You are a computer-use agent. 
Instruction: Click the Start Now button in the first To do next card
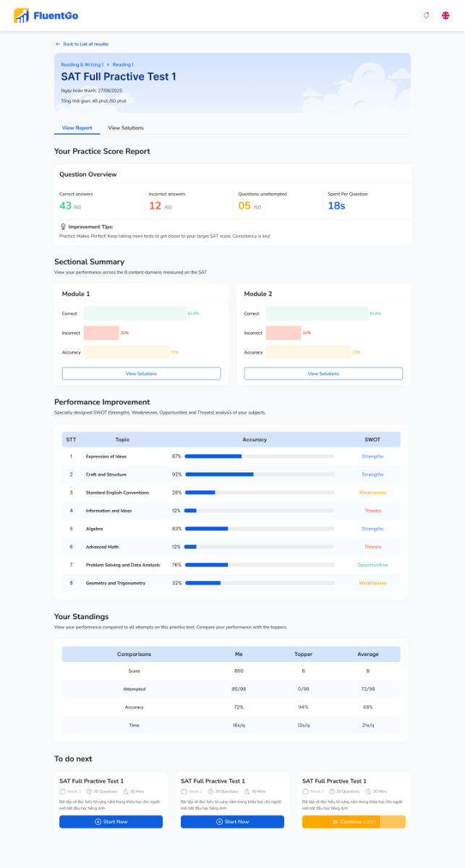tap(111, 822)
